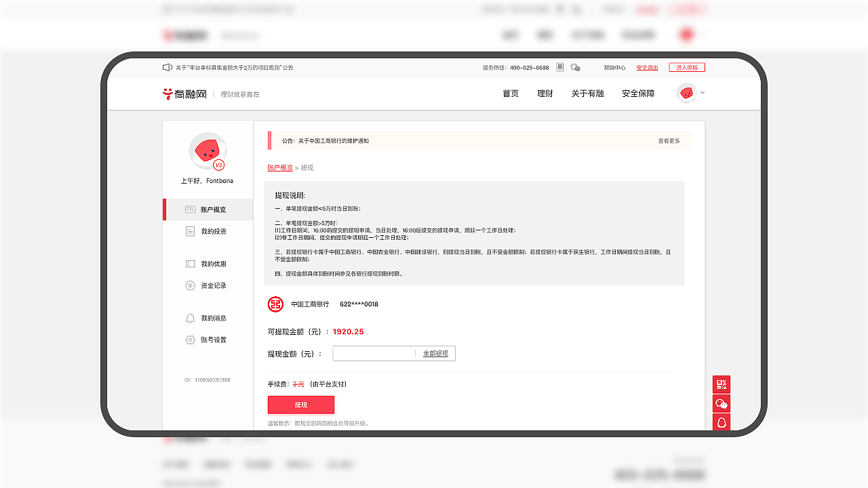Image resolution: width=868 pixels, height=488 pixels.
Task: Open the user avatar in navigation bar
Action: pos(686,93)
